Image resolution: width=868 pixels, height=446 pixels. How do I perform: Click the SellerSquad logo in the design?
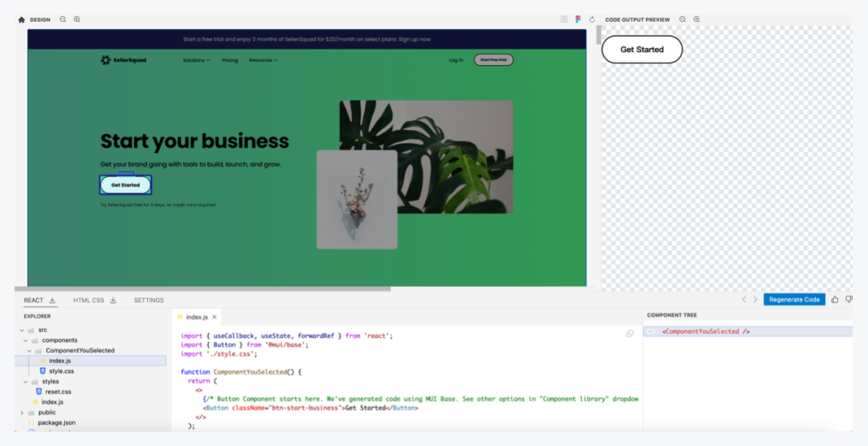click(x=124, y=59)
